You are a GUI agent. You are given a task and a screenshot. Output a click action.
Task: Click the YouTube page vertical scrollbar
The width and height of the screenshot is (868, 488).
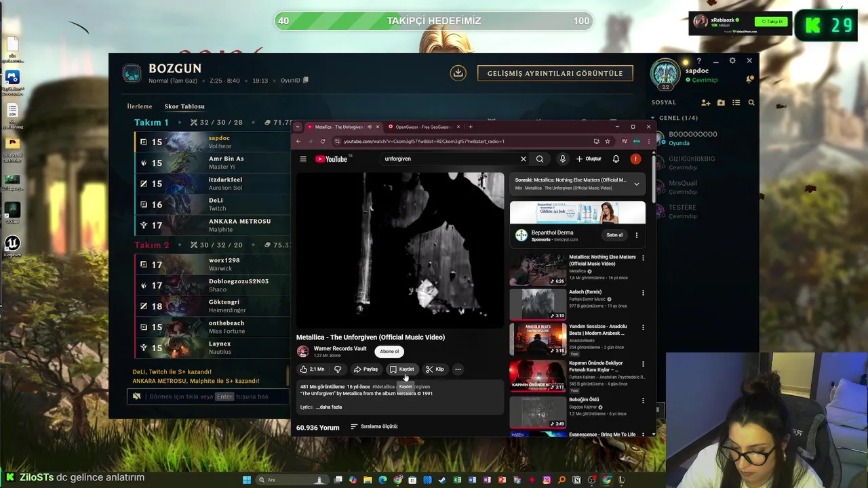pos(653,180)
